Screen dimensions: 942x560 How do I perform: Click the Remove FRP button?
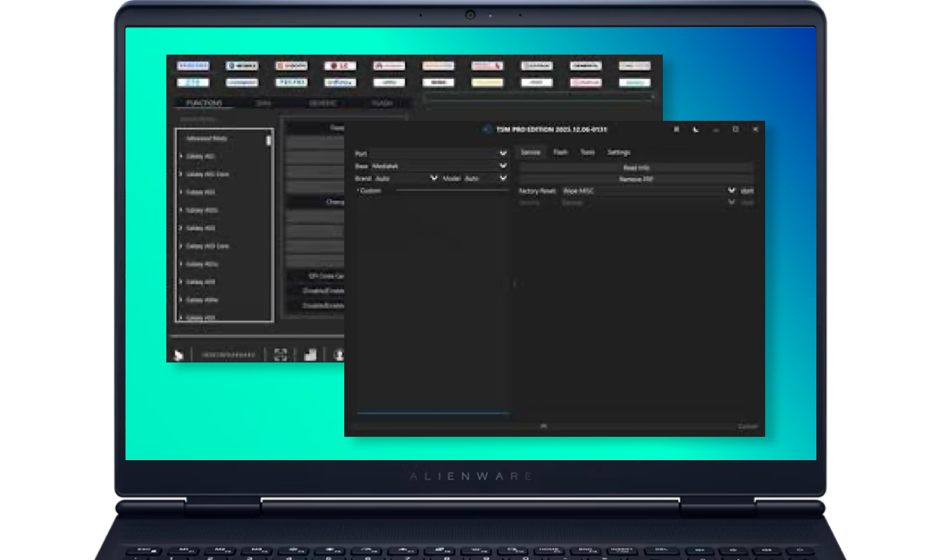click(636, 179)
